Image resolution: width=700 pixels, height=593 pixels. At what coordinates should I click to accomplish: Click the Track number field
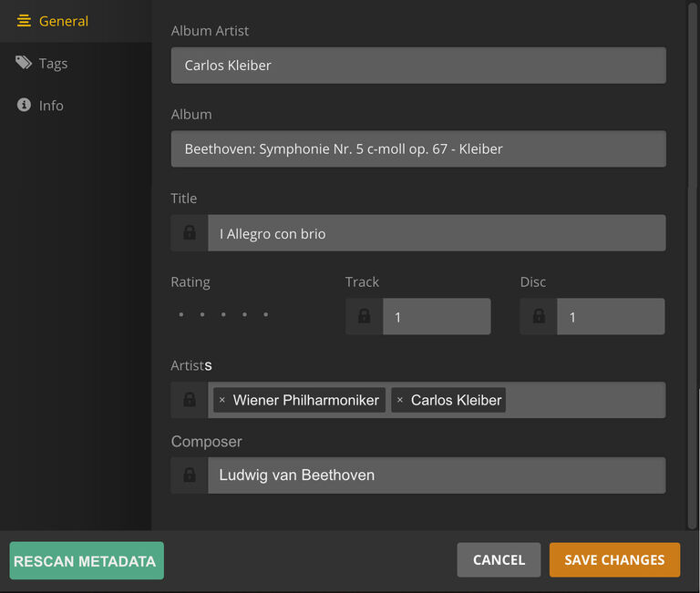(437, 316)
